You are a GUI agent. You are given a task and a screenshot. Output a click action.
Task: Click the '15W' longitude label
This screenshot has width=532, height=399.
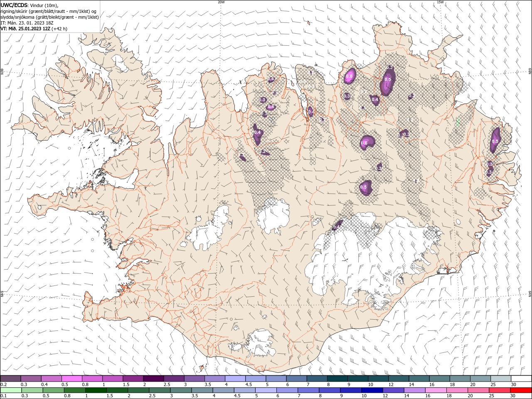point(440,2)
